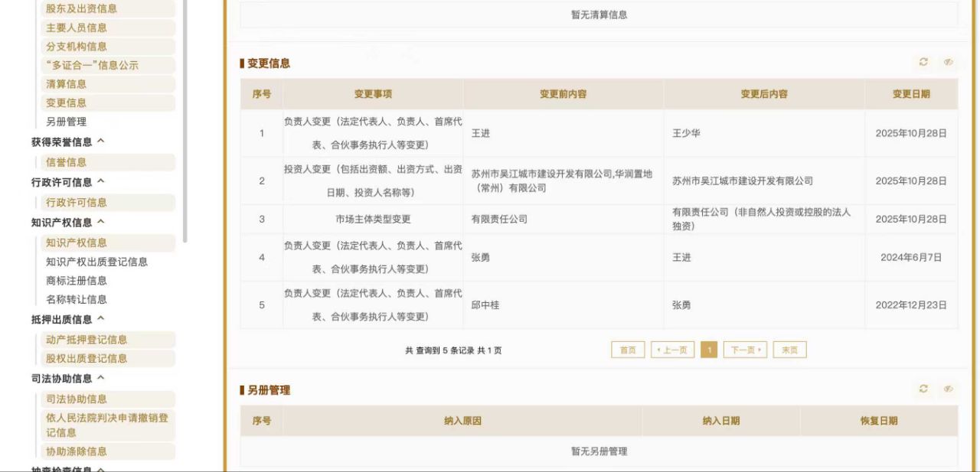Click 下一页 next page button
Viewport: 980px width, 472px height.
(x=745, y=350)
